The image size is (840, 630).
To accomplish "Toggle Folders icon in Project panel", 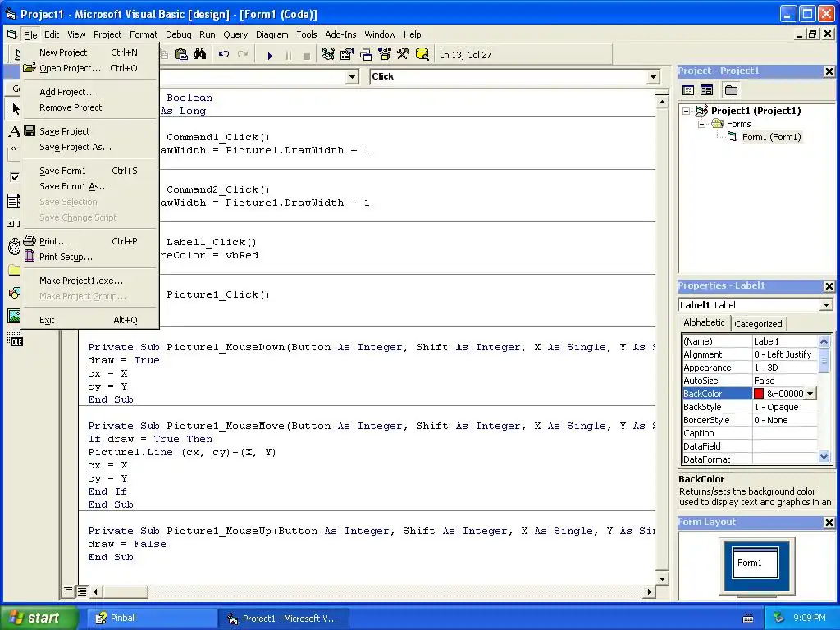I will click(731, 90).
